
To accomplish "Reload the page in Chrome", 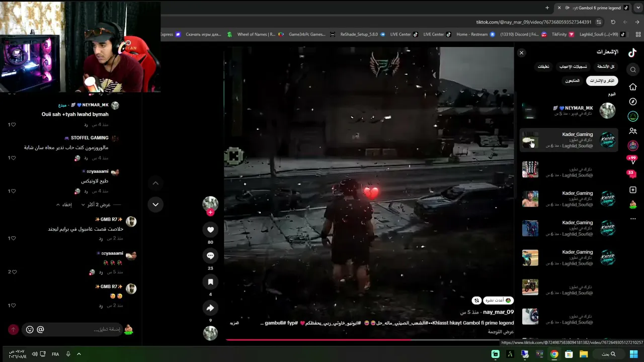I will (x=613, y=22).
